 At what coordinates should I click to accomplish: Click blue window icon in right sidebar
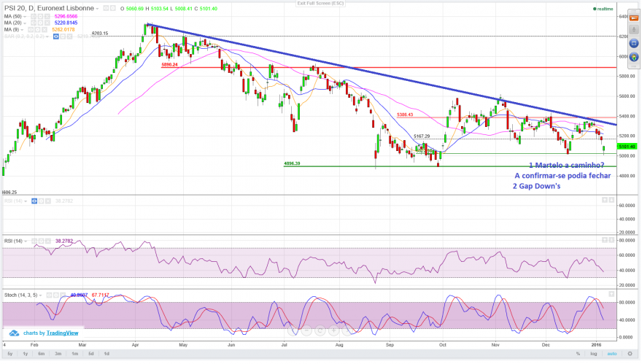click(634, 43)
